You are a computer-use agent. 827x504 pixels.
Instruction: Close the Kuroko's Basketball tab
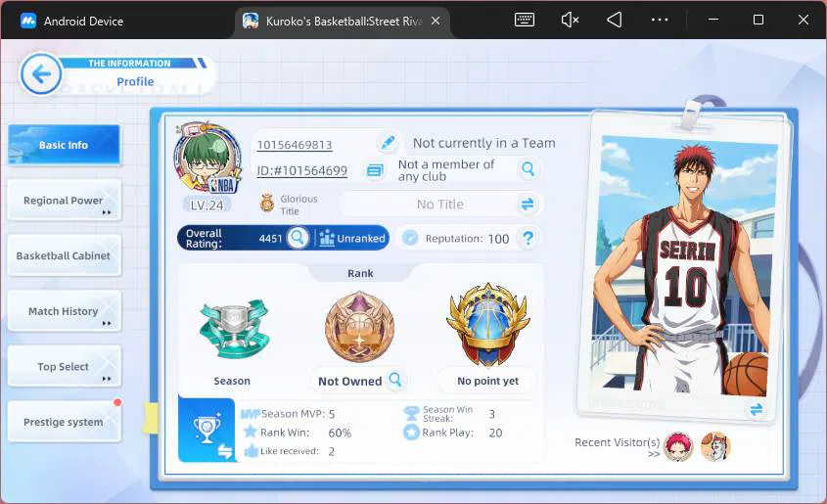436,21
